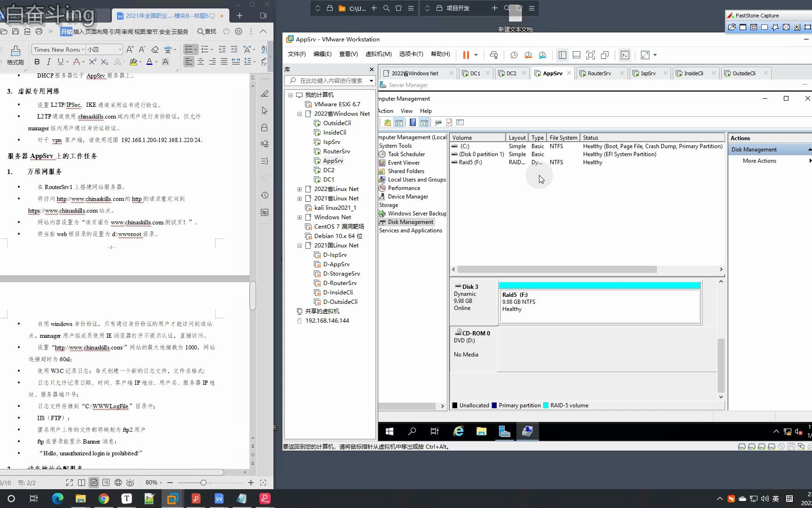
Task: Click Send Ctrl+Alt+Del icon in VMware toolbar
Action: 494,55
